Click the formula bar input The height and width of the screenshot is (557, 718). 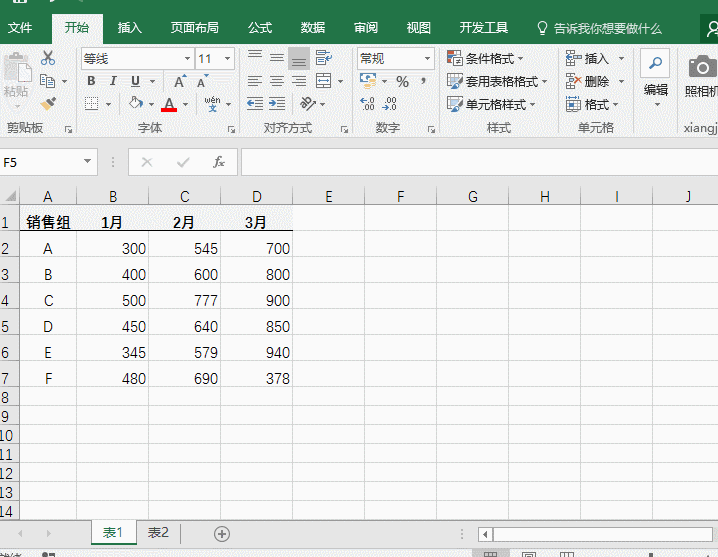[479, 162]
